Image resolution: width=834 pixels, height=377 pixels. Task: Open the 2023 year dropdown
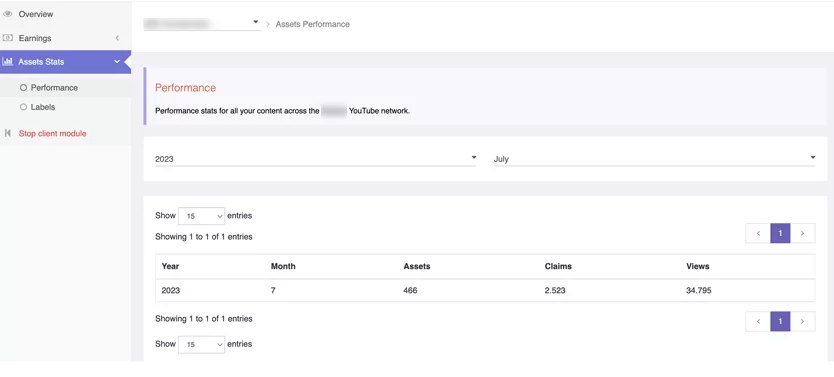[x=315, y=159]
